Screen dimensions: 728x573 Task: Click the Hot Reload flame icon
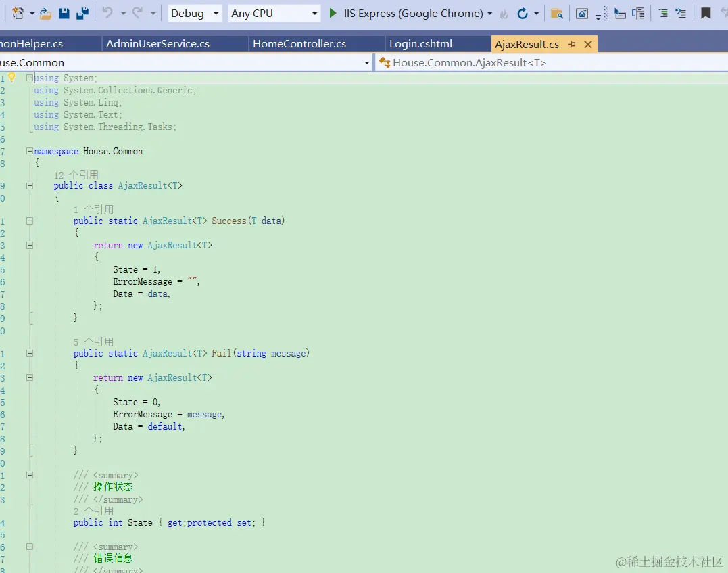(504, 14)
